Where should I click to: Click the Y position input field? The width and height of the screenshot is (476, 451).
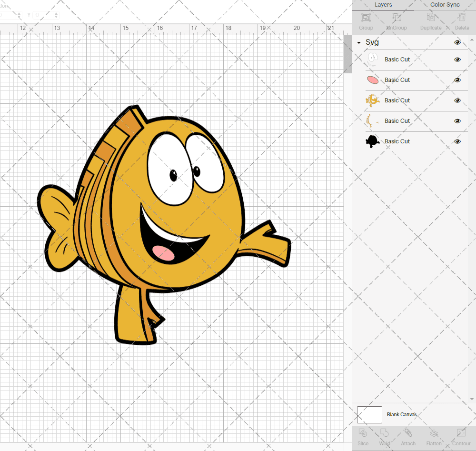click(x=43, y=15)
